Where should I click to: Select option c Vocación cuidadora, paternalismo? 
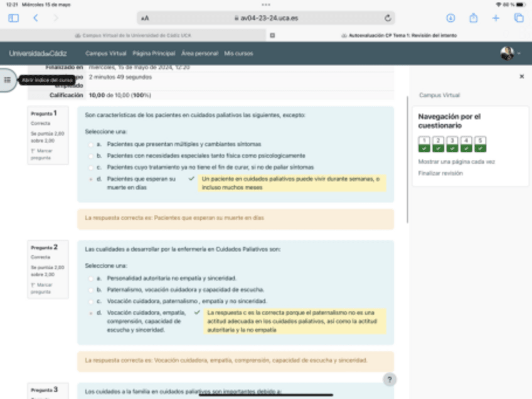[90, 302]
